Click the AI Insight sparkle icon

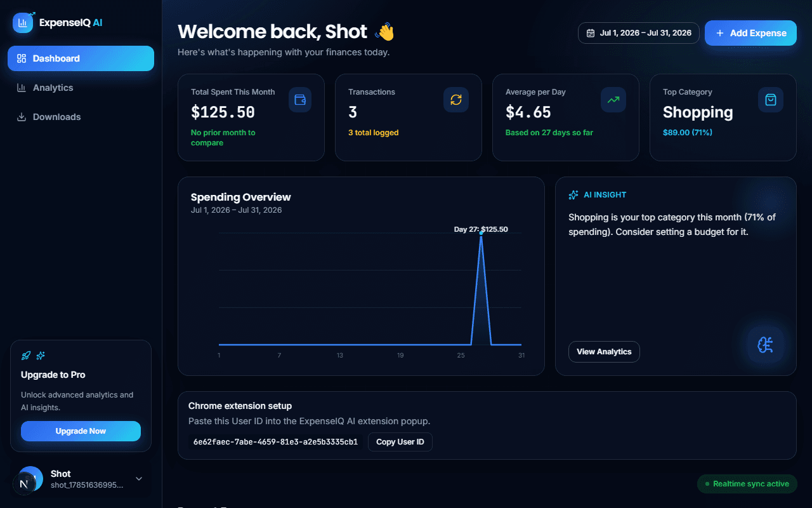coord(573,195)
